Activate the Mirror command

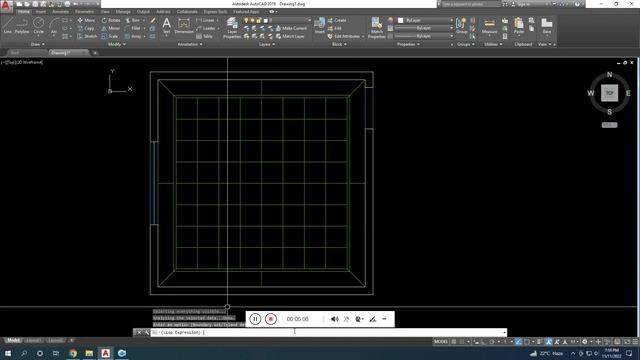[x=111, y=28]
